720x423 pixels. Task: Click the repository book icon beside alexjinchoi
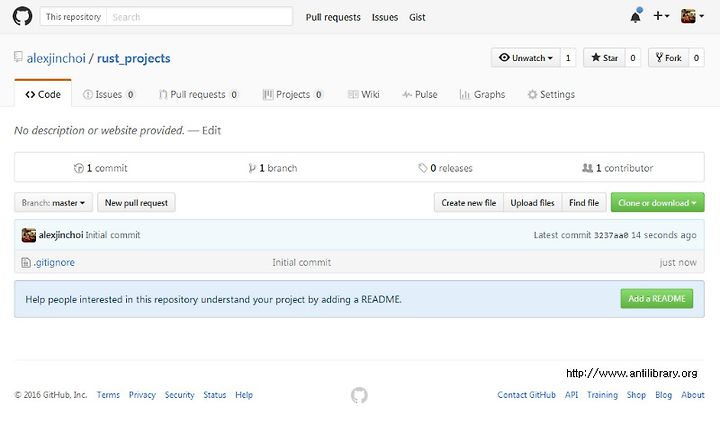click(18, 57)
